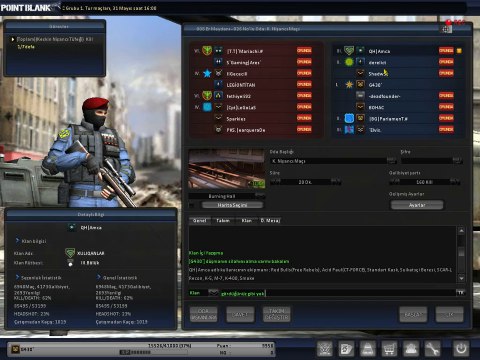This screenshot has width=480, height=360.
Task: Click clan emblem beside 'Elvis.
Action: pos(349,129)
